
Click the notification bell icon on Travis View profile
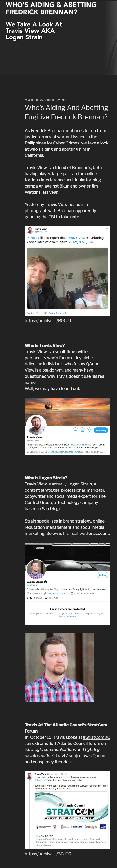[x=89, y=430]
